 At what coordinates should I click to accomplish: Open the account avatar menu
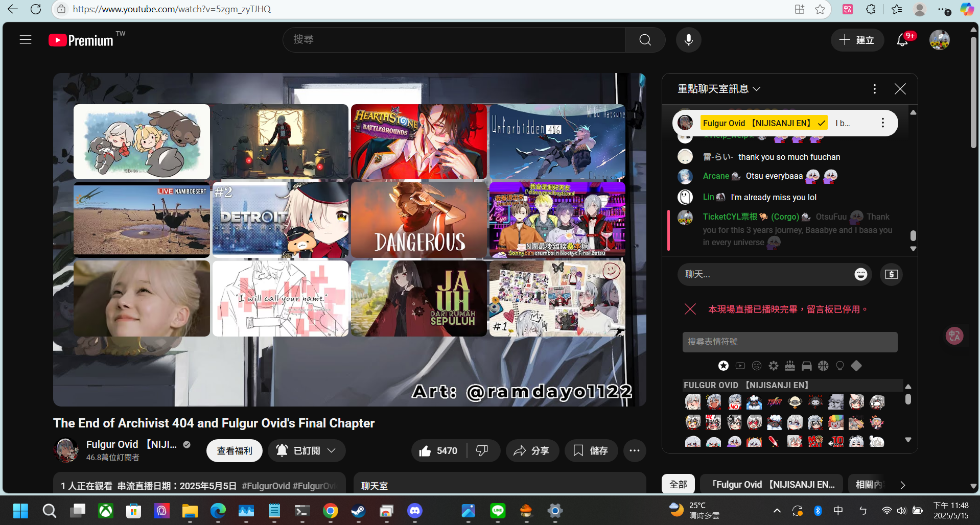(x=939, y=40)
